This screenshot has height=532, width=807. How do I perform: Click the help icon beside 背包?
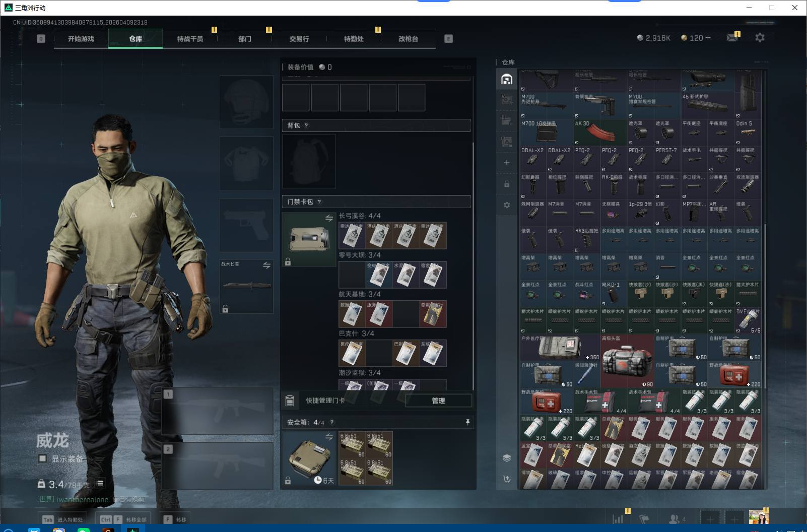(x=306, y=125)
